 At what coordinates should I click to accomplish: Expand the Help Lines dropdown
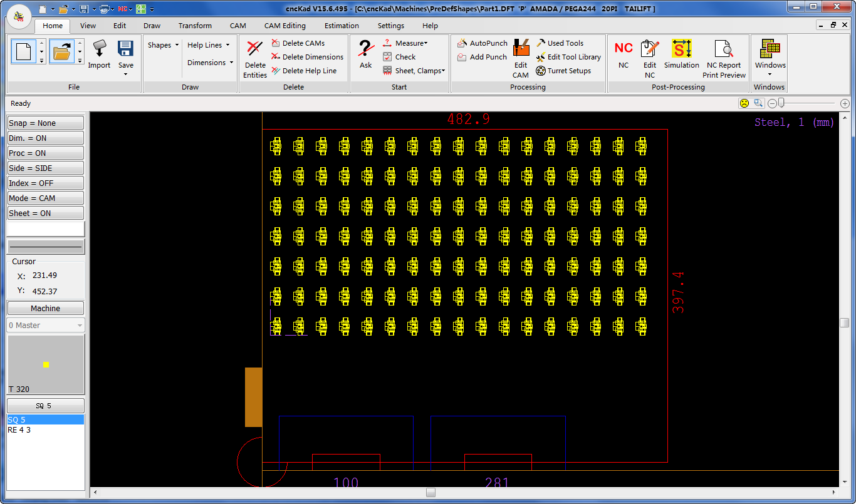208,45
